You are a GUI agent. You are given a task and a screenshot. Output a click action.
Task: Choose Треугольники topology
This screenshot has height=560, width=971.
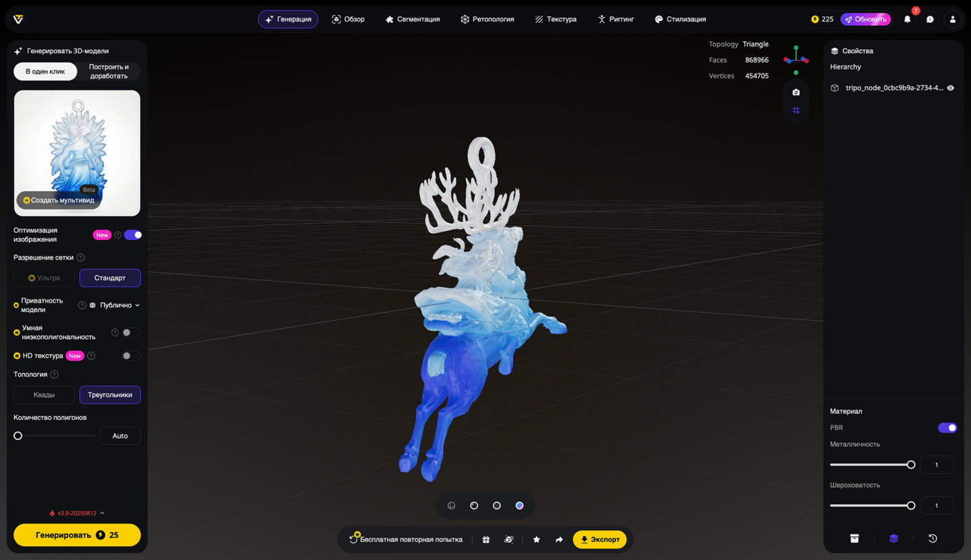point(110,395)
